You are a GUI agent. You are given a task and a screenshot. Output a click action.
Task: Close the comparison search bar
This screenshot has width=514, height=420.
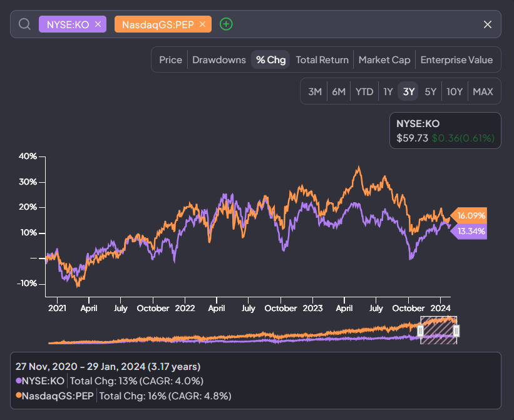tap(488, 24)
